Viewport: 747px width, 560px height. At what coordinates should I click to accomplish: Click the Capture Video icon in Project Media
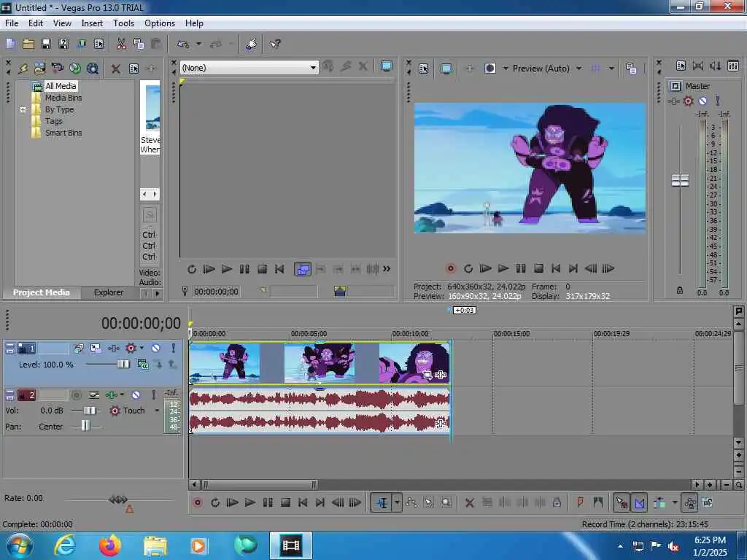[x=57, y=69]
